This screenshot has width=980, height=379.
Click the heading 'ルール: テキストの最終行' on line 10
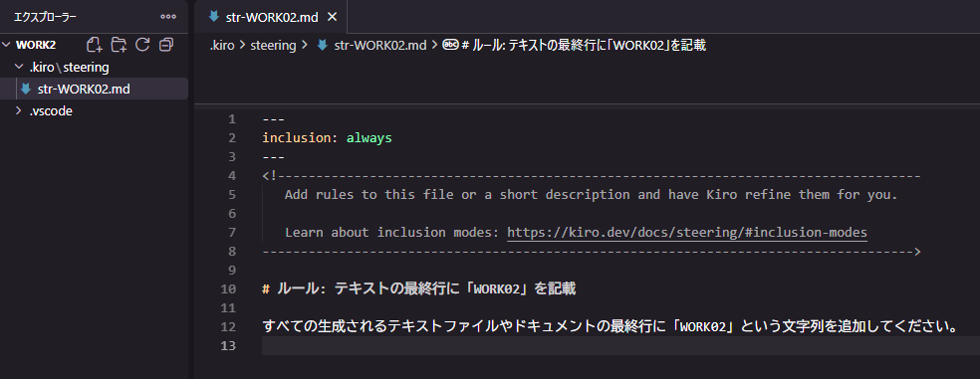418,288
